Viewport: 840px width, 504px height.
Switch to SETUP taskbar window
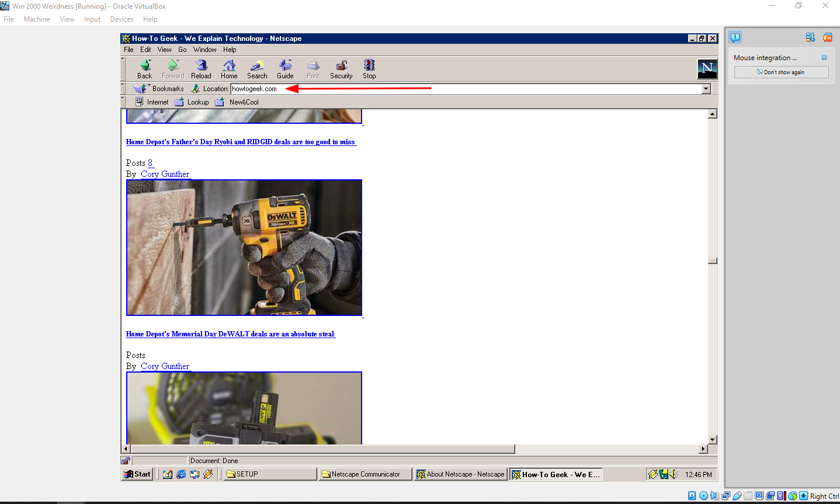(269, 474)
